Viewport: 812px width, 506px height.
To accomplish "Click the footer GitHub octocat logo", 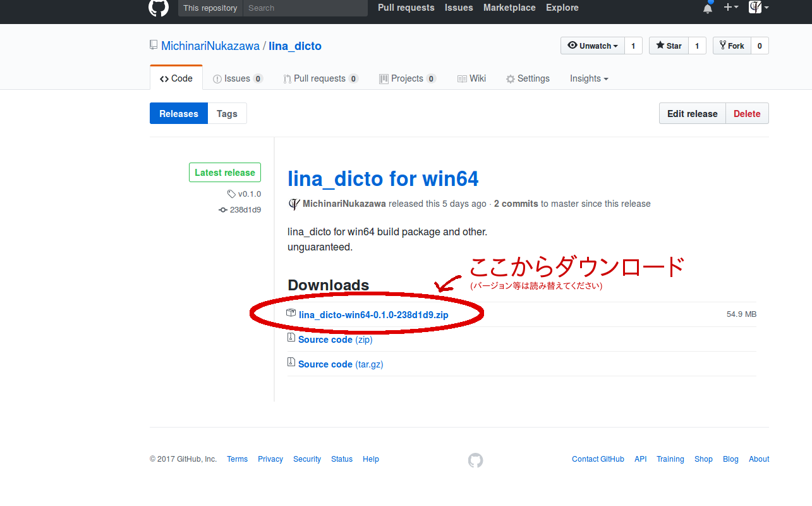I will 476,460.
